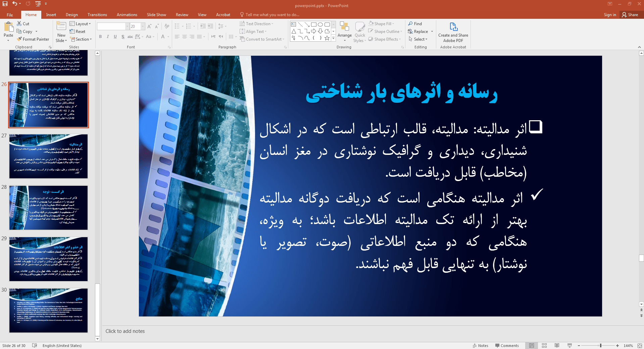Clear all formatting eraser icon
Screen dimensions: 644x349
(167, 26)
